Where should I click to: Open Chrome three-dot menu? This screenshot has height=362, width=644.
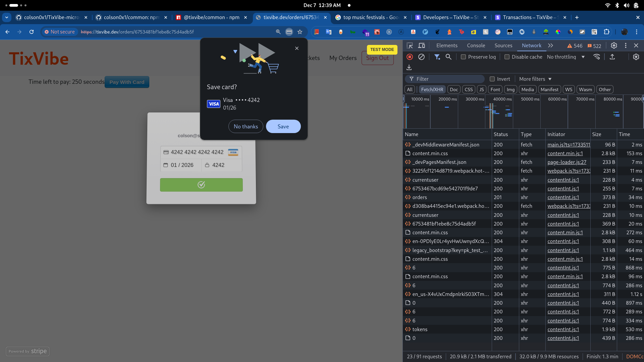(637, 32)
